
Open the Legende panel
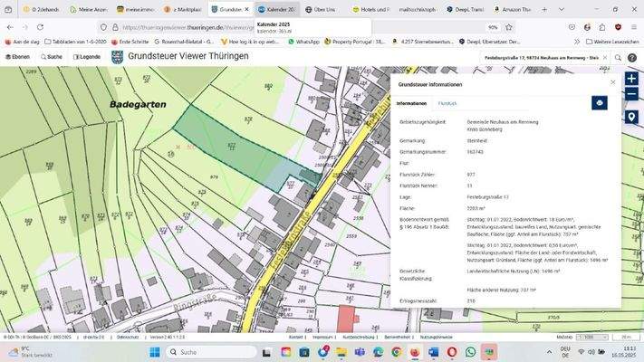point(87,56)
